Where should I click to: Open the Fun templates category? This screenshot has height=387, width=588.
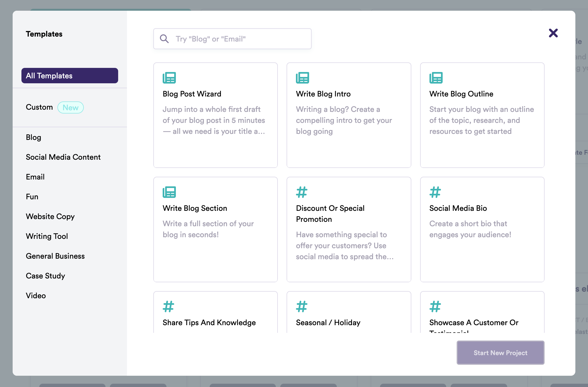pos(32,197)
